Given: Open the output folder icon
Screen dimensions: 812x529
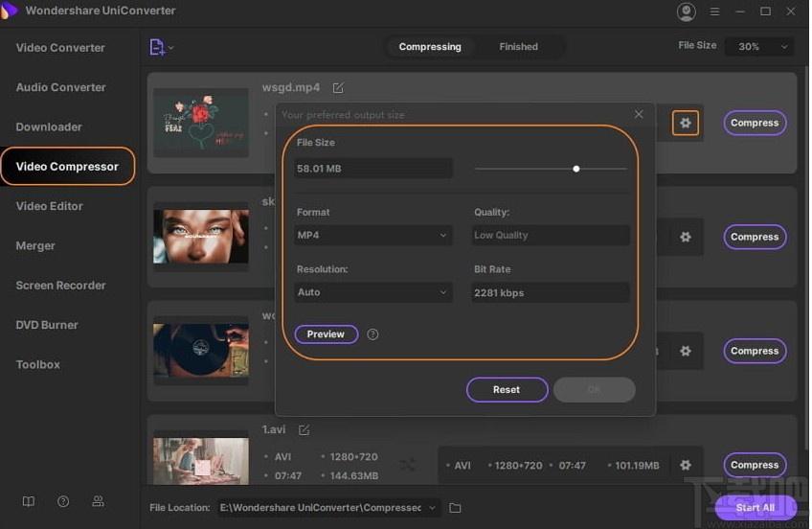Looking at the screenshot, I should pyautogui.click(x=455, y=508).
